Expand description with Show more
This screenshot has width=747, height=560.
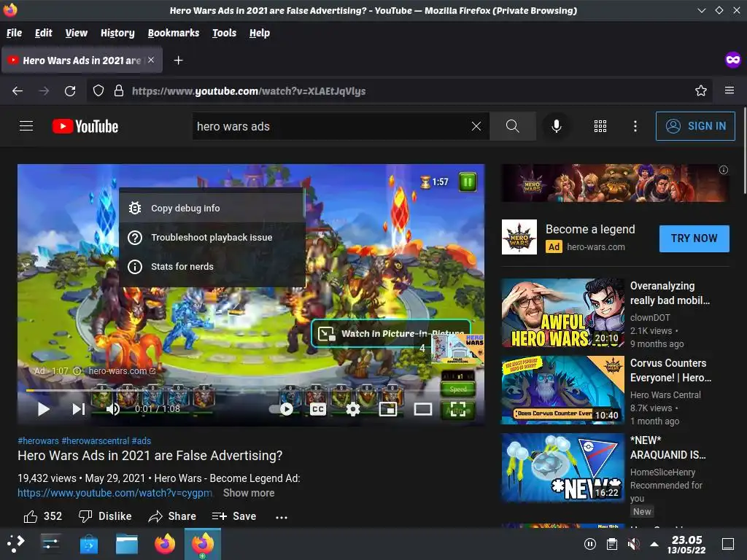(249, 493)
